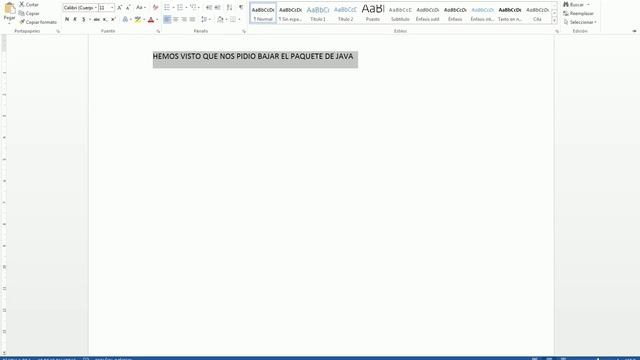This screenshot has height=360, width=640.
Task: Click Reemplazar replace button
Action: 578,13
